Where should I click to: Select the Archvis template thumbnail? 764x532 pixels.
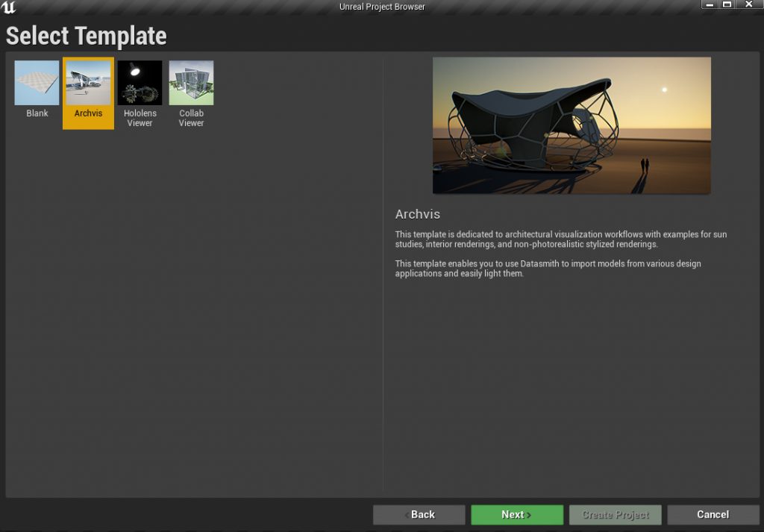(88, 83)
